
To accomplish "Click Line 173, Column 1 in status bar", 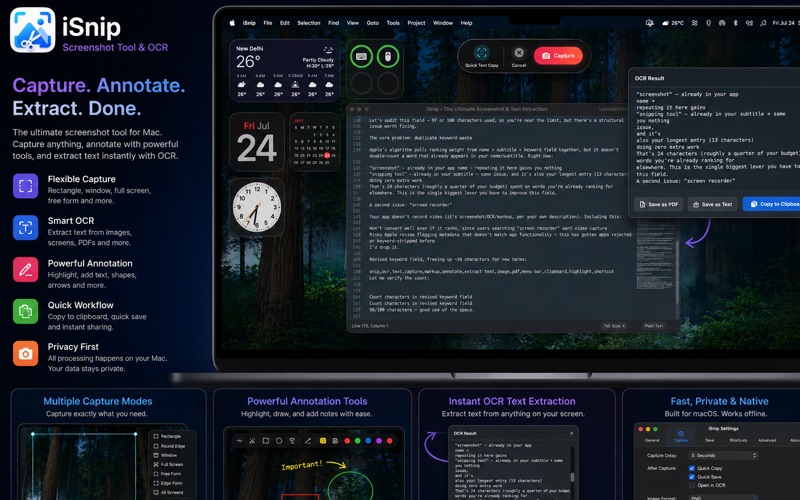I will point(370,326).
